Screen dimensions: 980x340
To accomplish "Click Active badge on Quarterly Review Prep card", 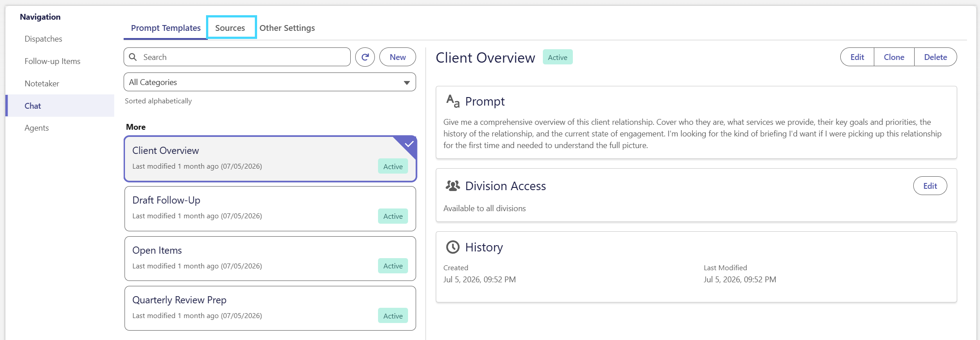I will pyautogui.click(x=393, y=316).
